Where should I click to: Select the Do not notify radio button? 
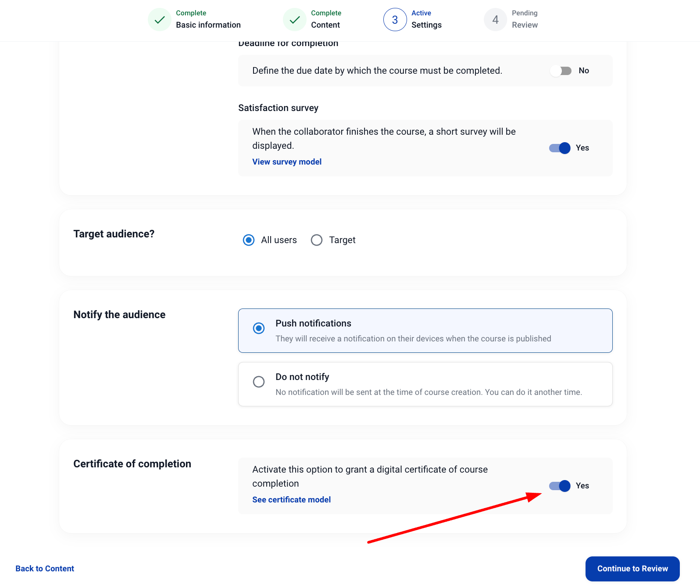pyautogui.click(x=259, y=382)
